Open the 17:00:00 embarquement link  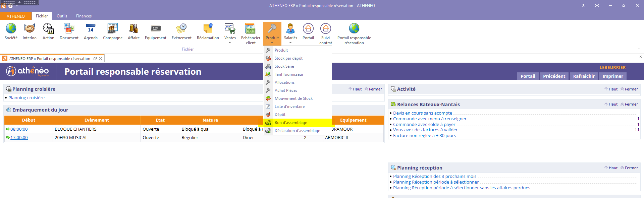[x=19, y=138]
